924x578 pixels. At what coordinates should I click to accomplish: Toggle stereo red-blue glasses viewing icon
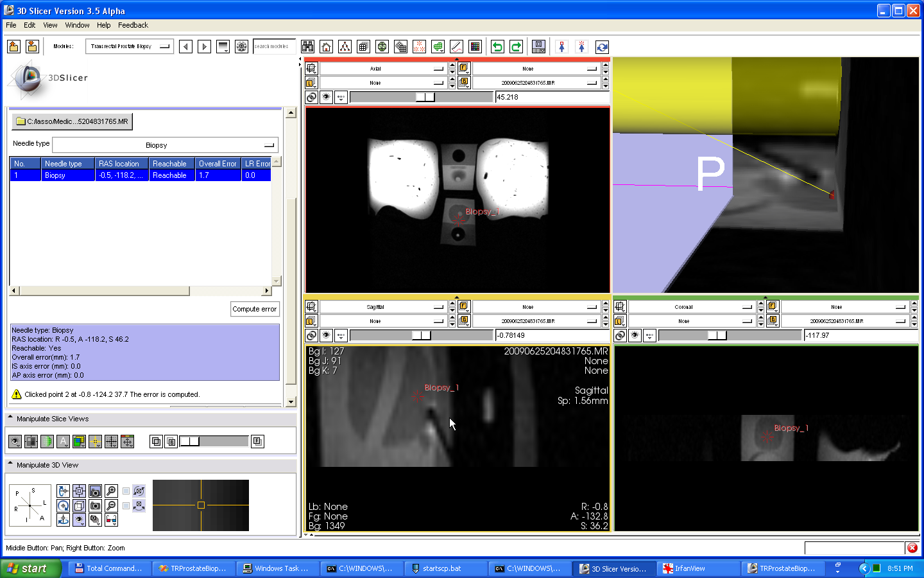click(x=111, y=520)
